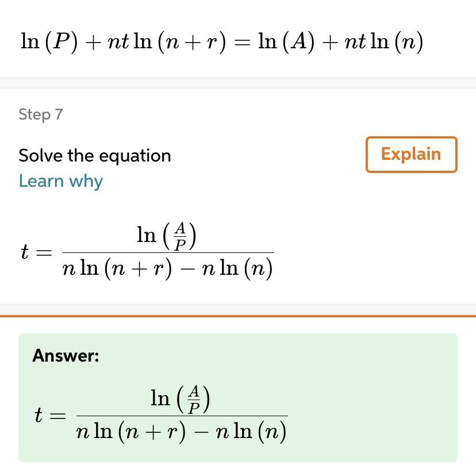Click the t variable in Step 7 formula

click(24, 252)
